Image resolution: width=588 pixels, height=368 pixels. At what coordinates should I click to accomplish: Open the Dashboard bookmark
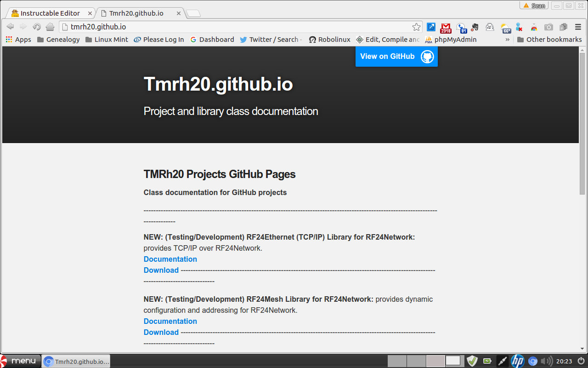212,40
